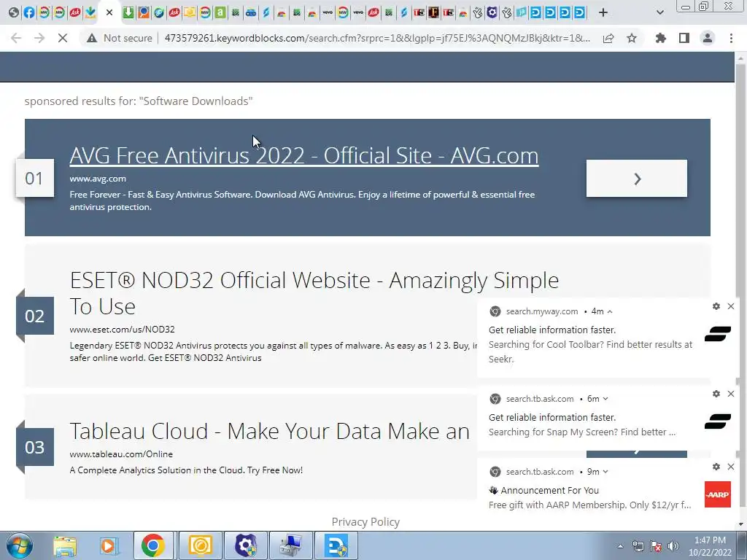
Task: Open settings gear on Snap My Screen notification
Action: [x=716, y=394]
